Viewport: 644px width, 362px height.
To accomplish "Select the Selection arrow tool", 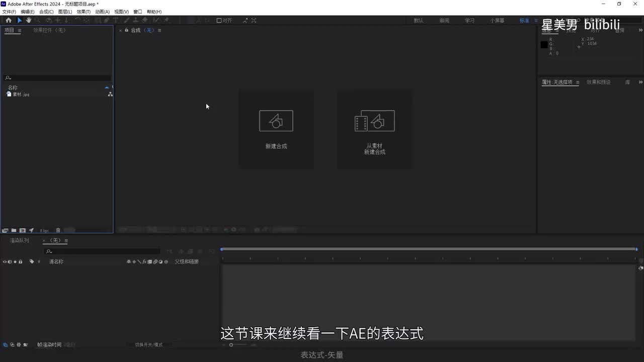I will click(x=20, y=21).
